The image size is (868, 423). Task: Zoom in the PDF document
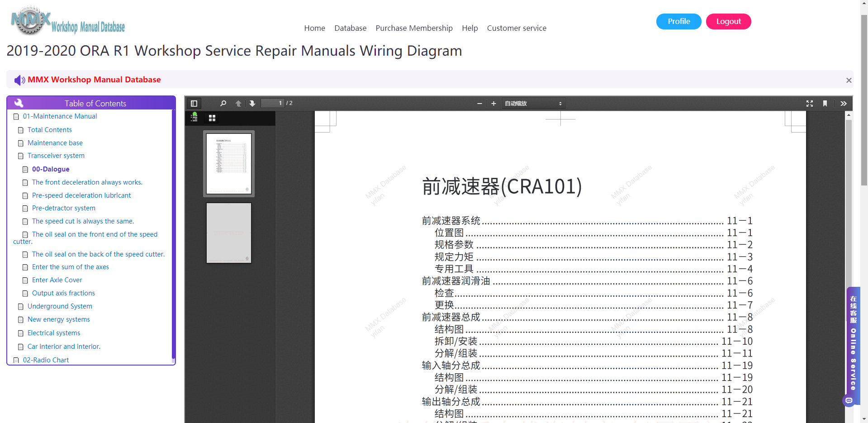[493, 104]
